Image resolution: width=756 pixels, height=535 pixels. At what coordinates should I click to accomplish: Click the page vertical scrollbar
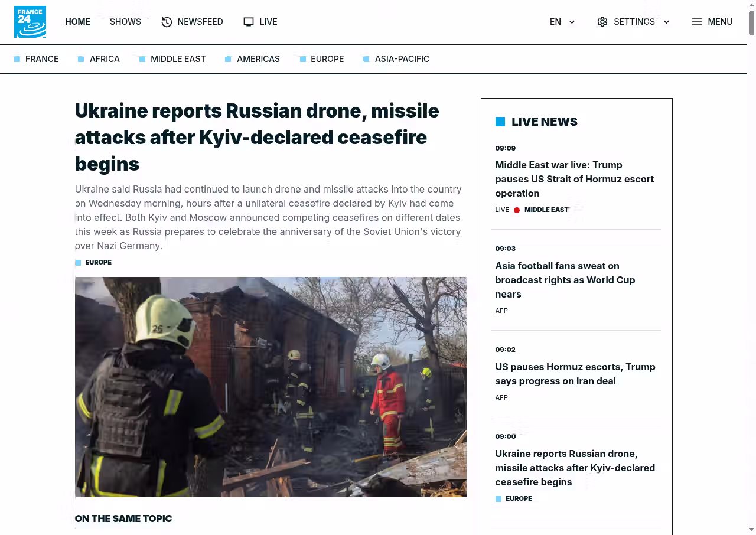click(752, 267)
